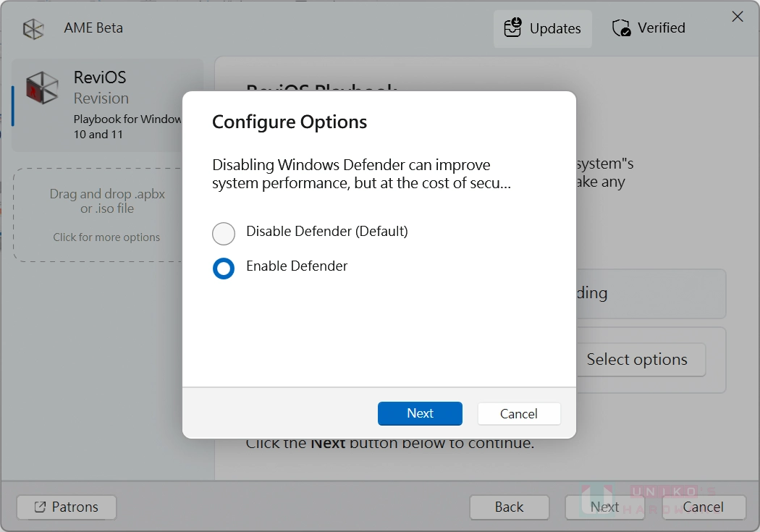The width and height of the screenshot is (760, 532).
Task: Click the Select options button
Action: click(636, 360)
